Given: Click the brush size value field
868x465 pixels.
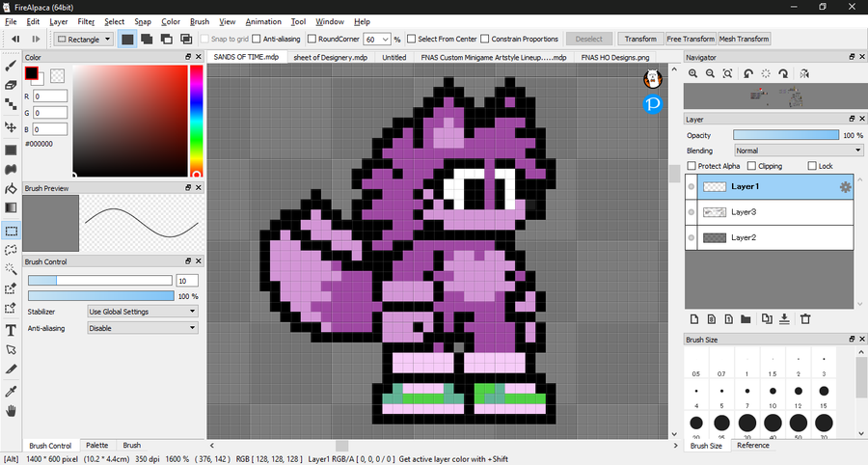Looking at the screenshot, I should (x=186, y=281).
